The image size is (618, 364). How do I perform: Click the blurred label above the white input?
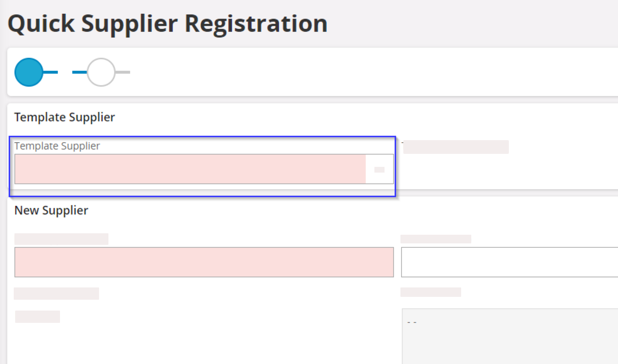pos(436,239)
